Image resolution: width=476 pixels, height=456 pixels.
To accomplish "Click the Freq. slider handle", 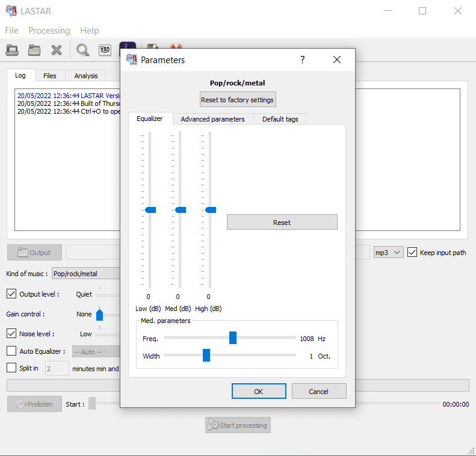I will click(233, 337).
